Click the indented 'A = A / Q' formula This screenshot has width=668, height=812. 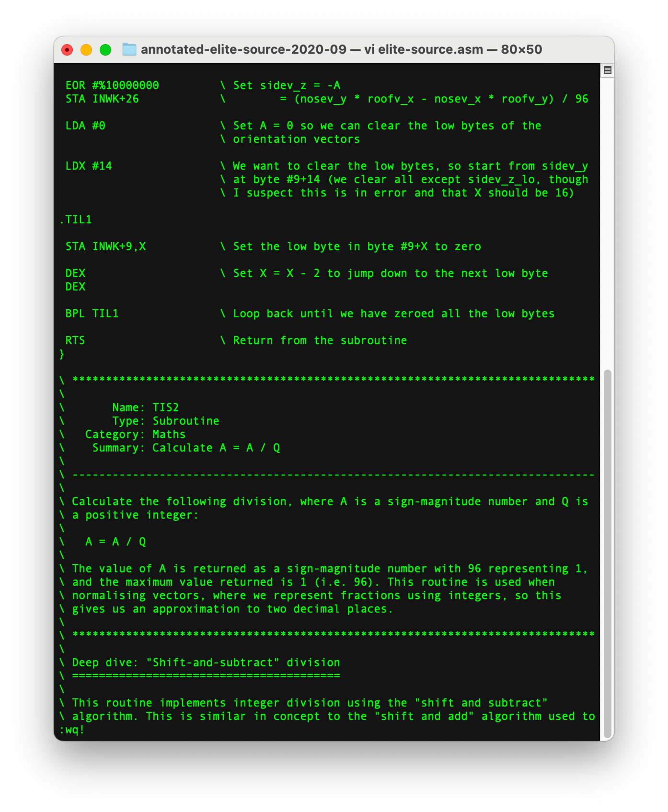(x=115, y=542)
